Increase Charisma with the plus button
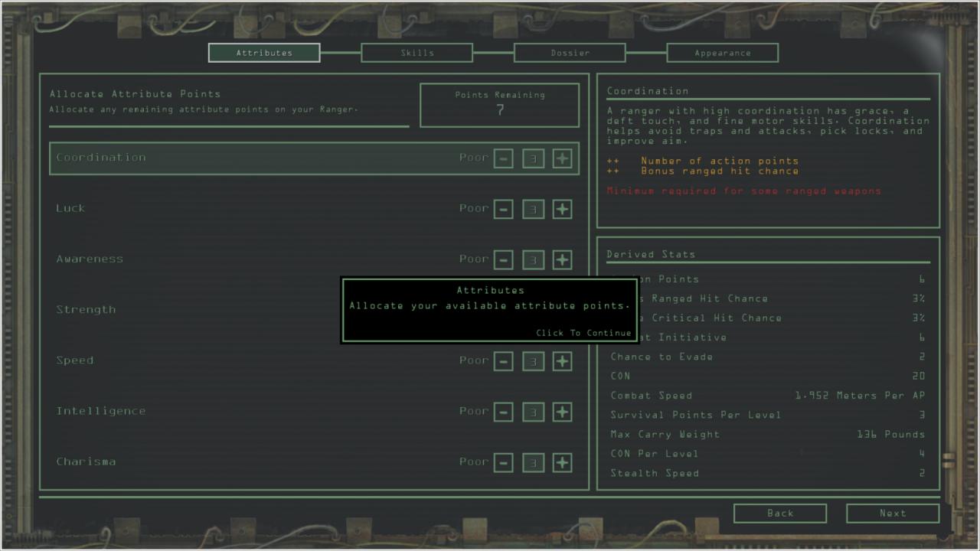 (563, 462)
